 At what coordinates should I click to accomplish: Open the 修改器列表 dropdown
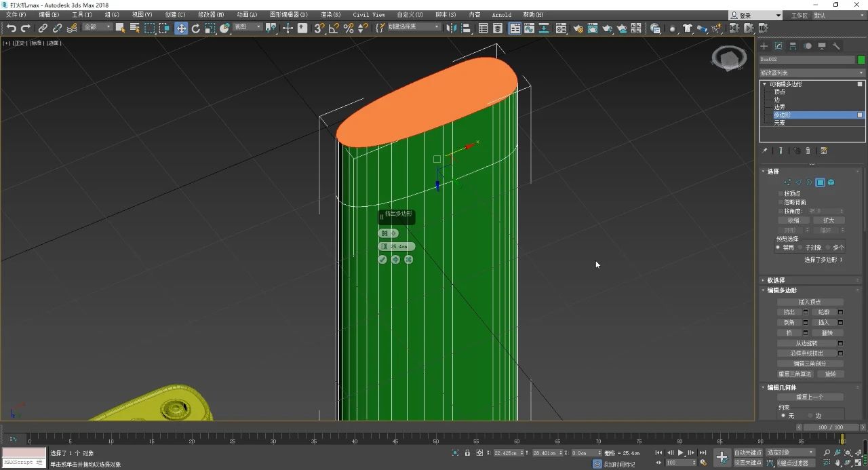[812, 73]
